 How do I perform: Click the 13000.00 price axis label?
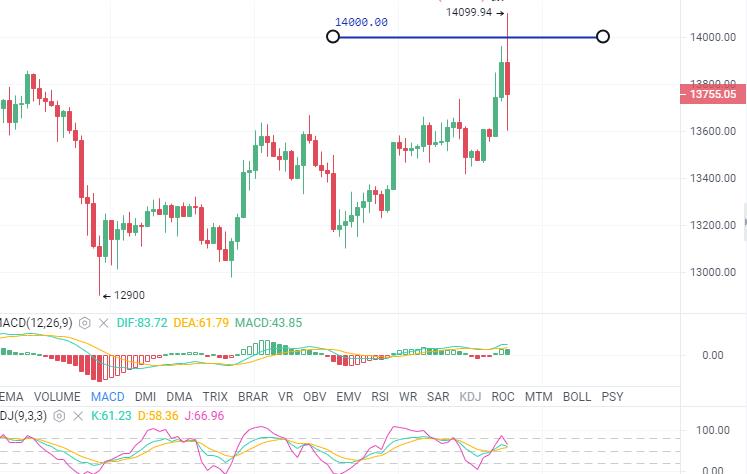tap(713, 272)
